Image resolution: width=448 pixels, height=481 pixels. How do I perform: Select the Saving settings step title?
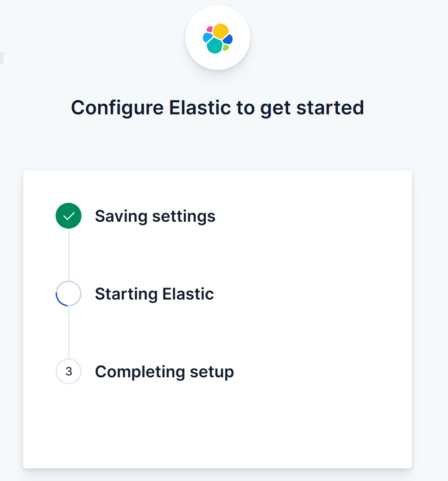(155, 216)
